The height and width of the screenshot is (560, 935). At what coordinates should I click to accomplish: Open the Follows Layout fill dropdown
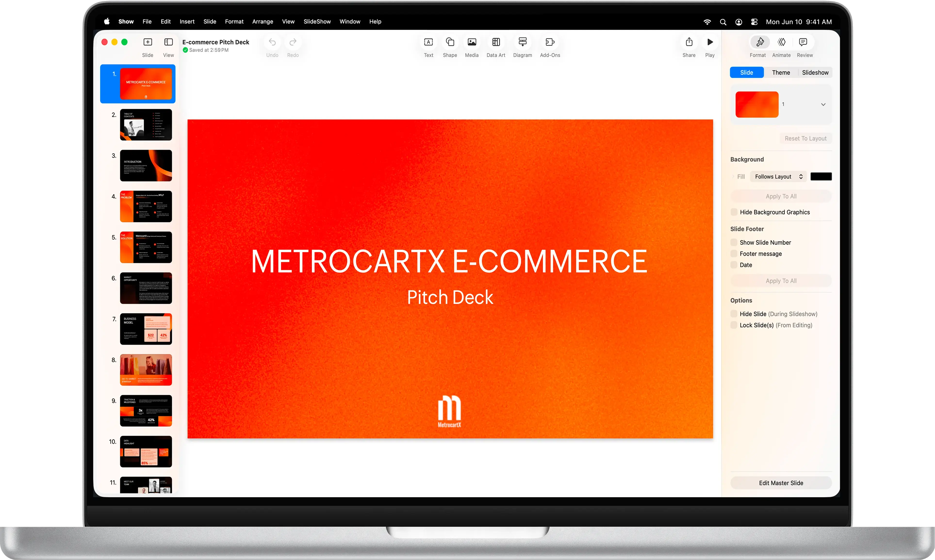pos(778,176)
